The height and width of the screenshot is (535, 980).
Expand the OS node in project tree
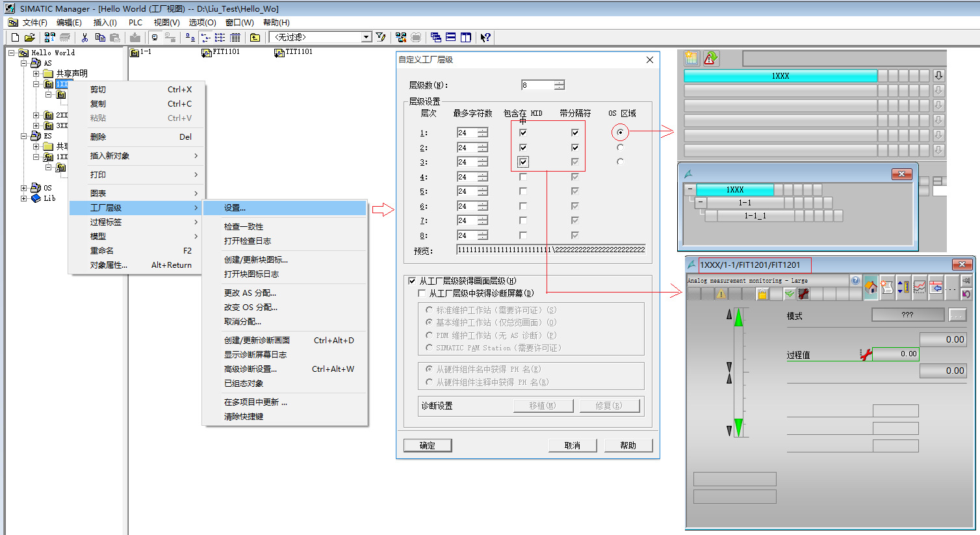point(24,188)
